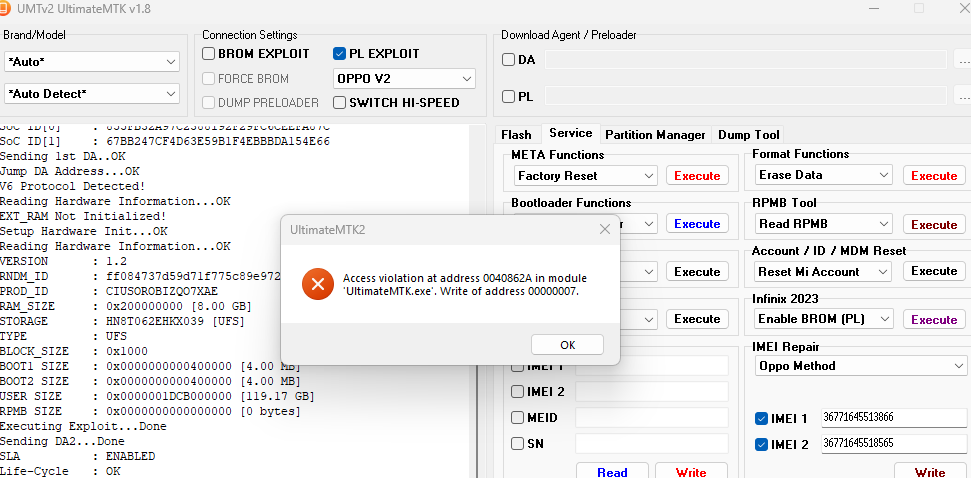Maximize the UMTv2 UltimateMTK window
This screenshot has height=478, width=971.
919,8
